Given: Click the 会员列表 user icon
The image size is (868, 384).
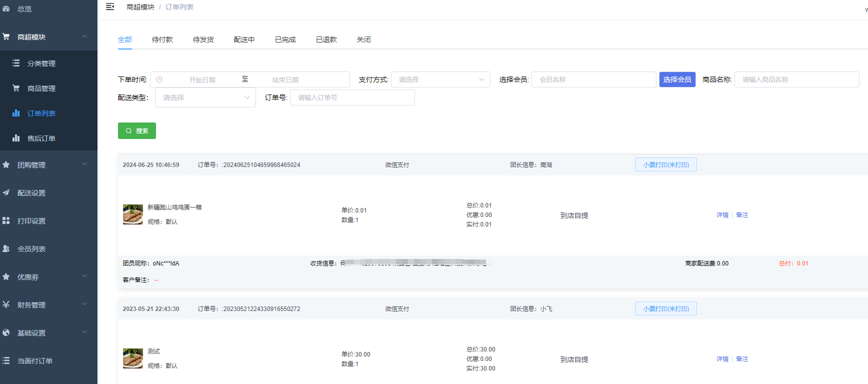Looking at the screenshot, I should [x=6, y=248].
